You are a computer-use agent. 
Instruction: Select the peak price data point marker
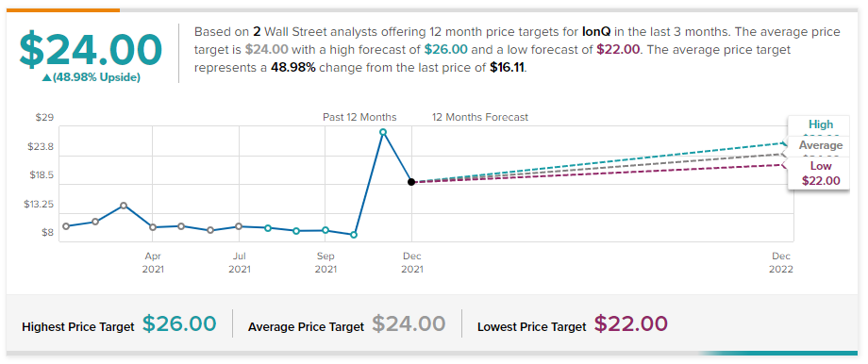(382, 132)
